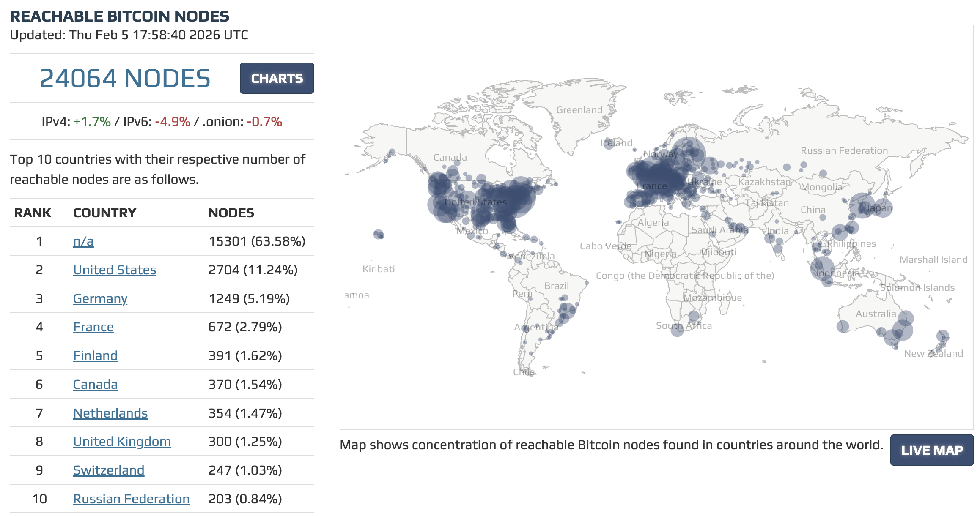The height and width of the screenshot is (516, 980).
Task: Click the South Africa node bubble
Action: click(x=678, y=330)
